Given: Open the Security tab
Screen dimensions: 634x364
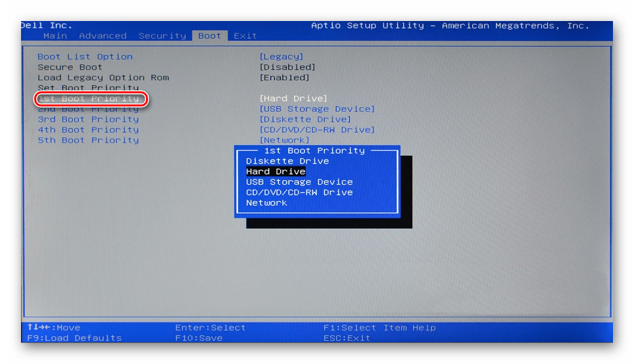Looking at the screenshot, I should tap(162, 35).
